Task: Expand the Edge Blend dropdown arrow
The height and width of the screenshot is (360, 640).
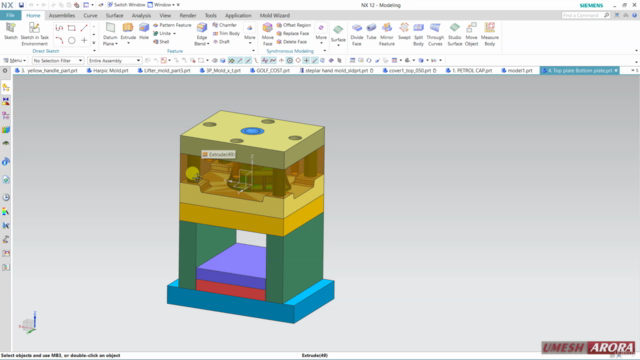Action: pyautogui.click(x=208, y=44)
